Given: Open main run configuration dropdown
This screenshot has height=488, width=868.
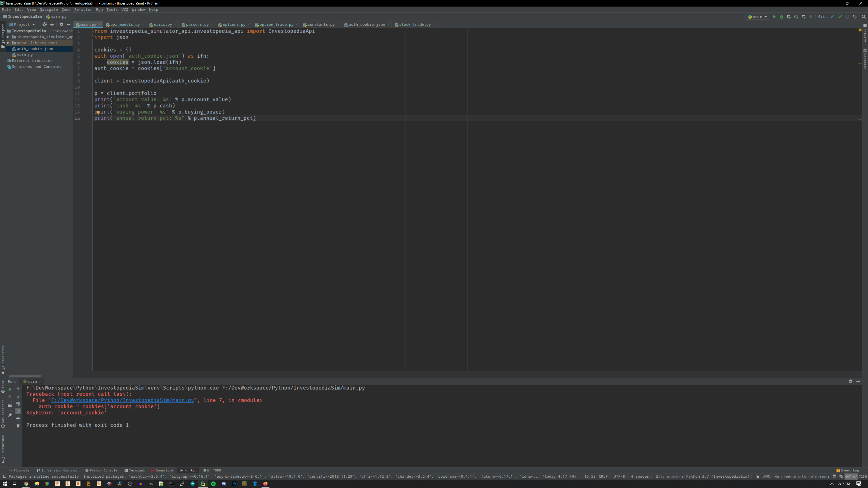Looking at the screenshot, I should [757, 17].
